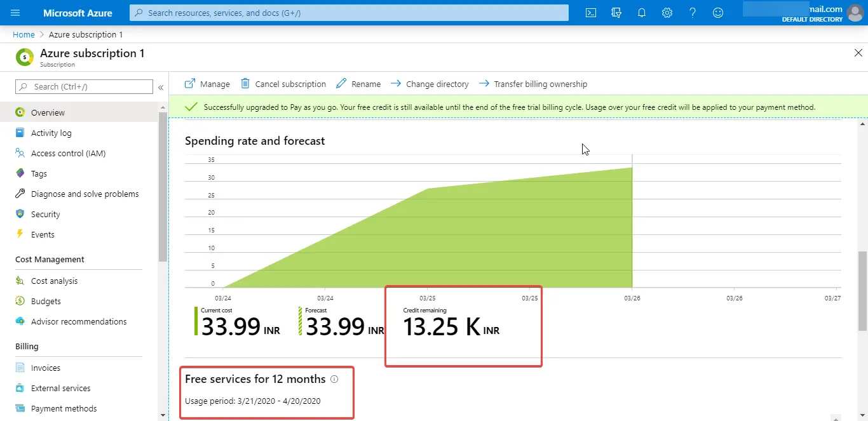The image size is (868, 421).
Task: Close the subscription blade with X
Action: coord(858,53)
